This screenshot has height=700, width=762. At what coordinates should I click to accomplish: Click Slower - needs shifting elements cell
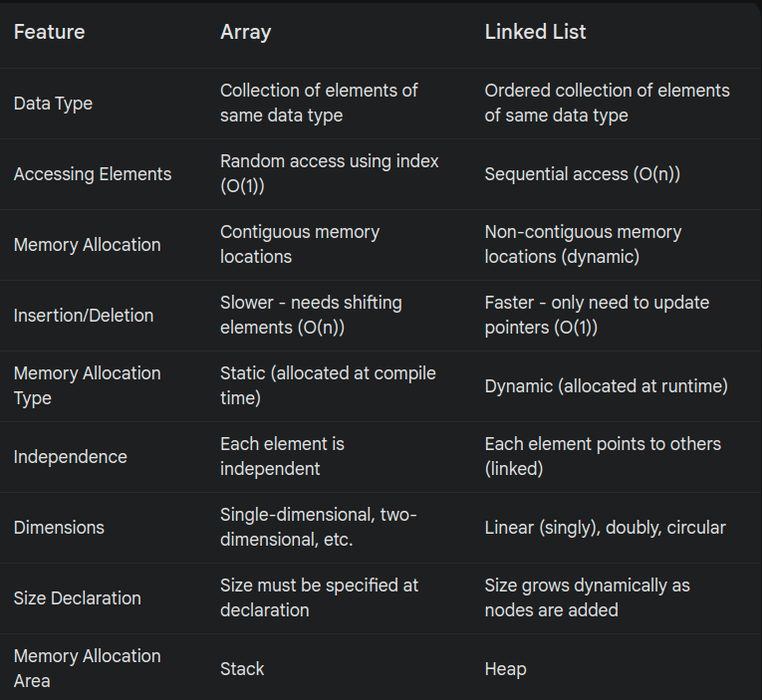[311, 315]
